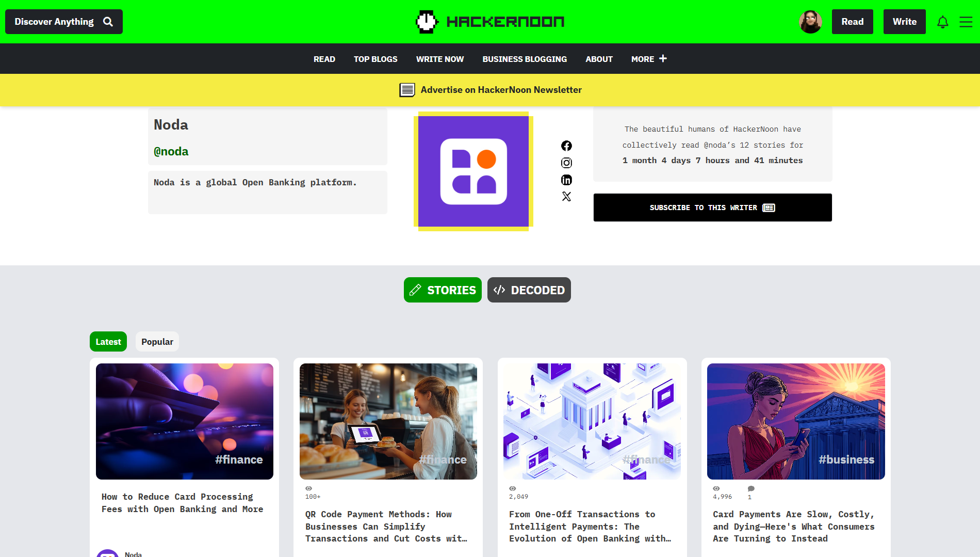Open story 'How to Reduce Card Processing Fees'

click(182, 503)
